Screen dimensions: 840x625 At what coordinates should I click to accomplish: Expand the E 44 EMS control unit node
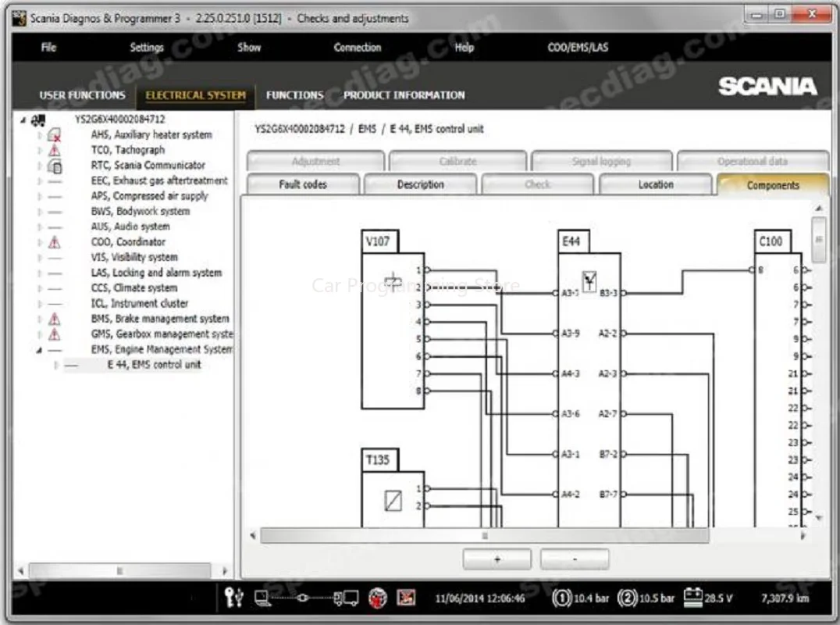tap(55, 366)
